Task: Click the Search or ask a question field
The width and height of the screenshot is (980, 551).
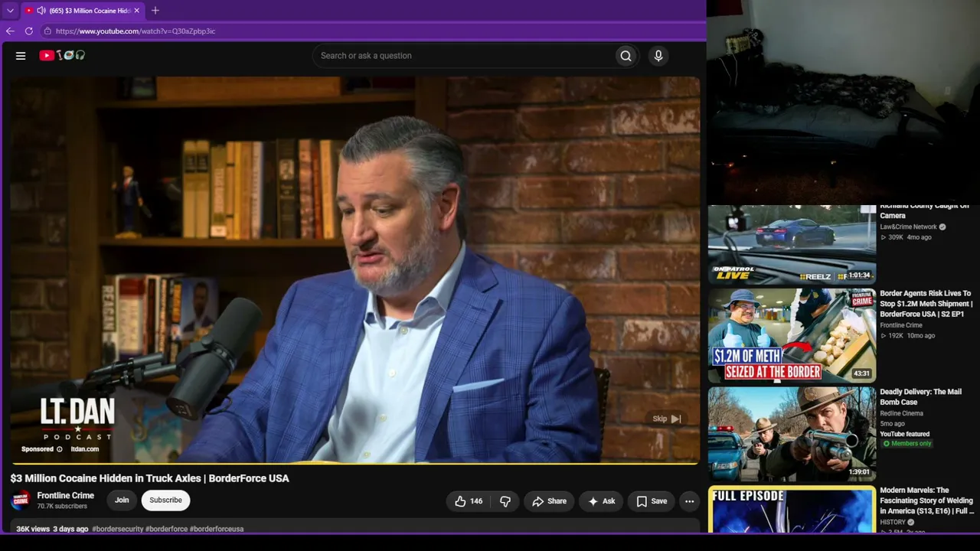Action: pyautogui.click(x=463, y=56)
